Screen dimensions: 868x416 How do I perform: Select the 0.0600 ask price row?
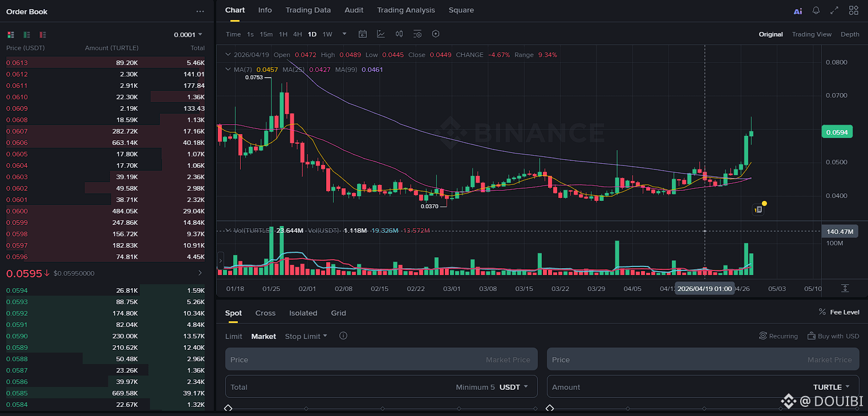pyautogui.click(x=106, y=211)
